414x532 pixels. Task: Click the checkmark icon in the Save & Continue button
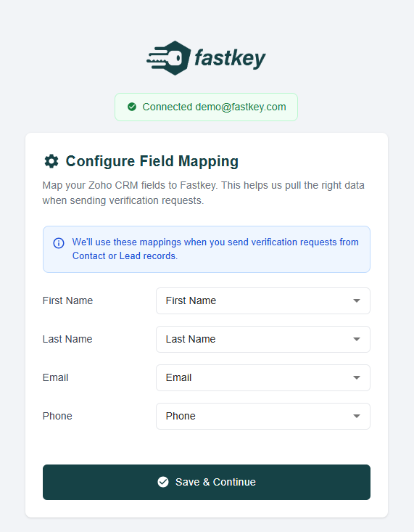[163, 482]
